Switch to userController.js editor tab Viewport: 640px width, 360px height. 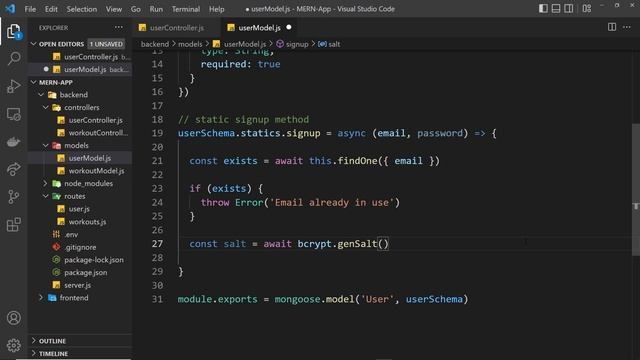(x=176, y=28)
